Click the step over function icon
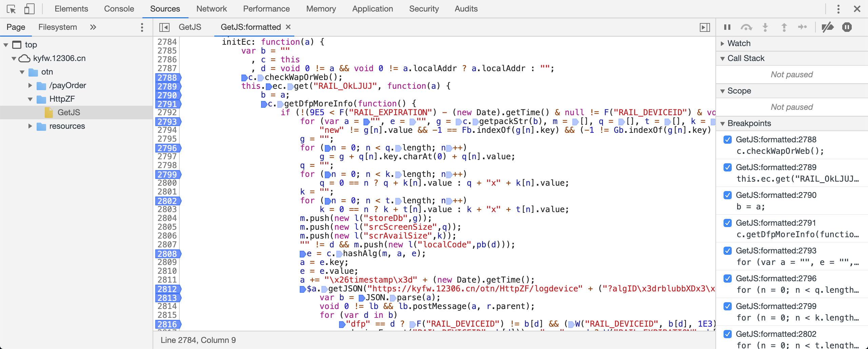 (x=746, y=27)
